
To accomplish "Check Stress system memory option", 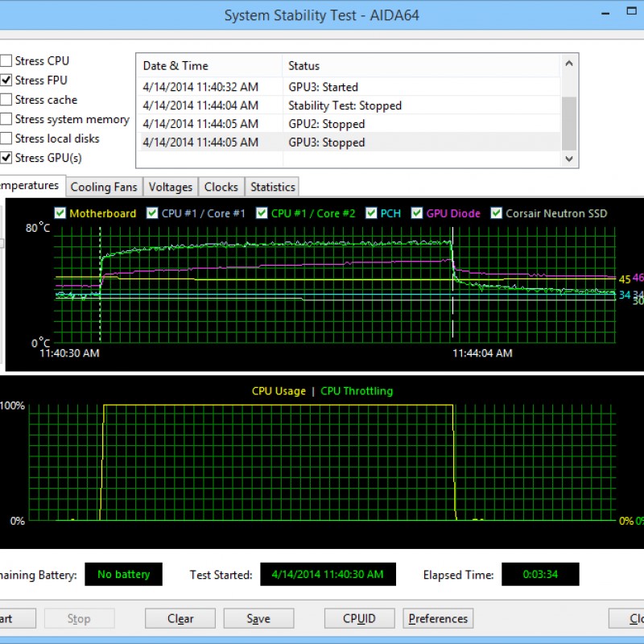I will pyautogui.click(x=6, y=119).
